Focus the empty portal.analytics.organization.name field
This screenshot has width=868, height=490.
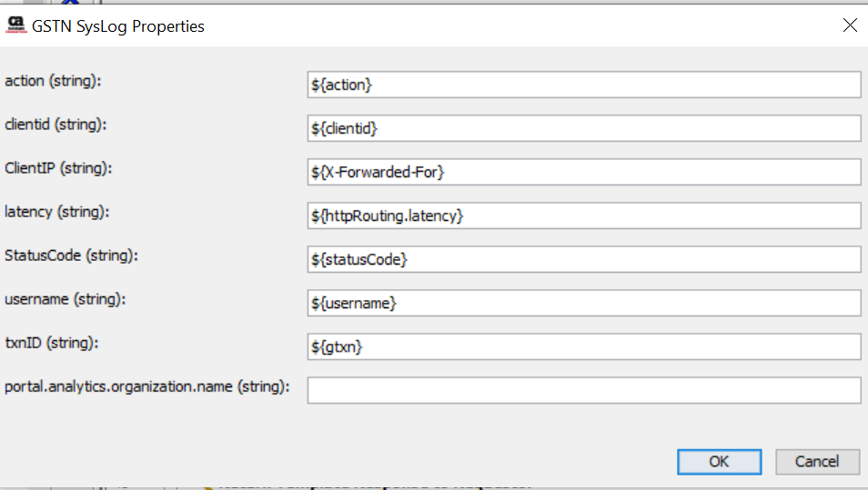[584, 390]
